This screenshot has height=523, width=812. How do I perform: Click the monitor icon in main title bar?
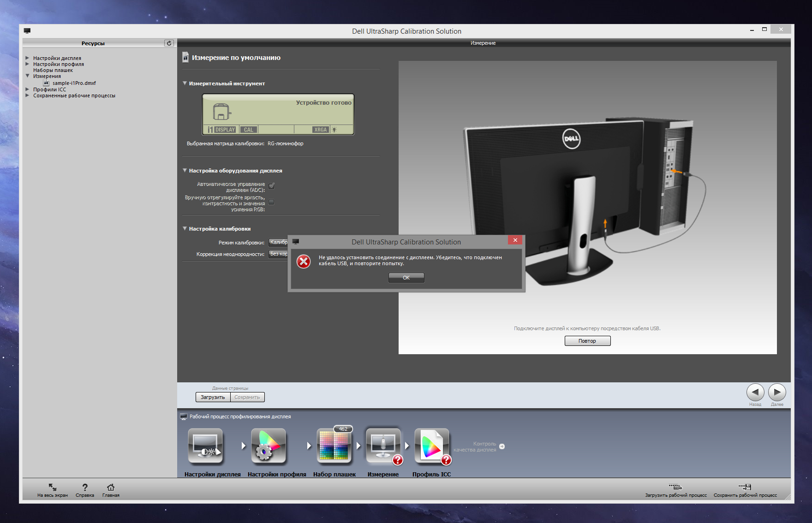(x=27, y=31)
